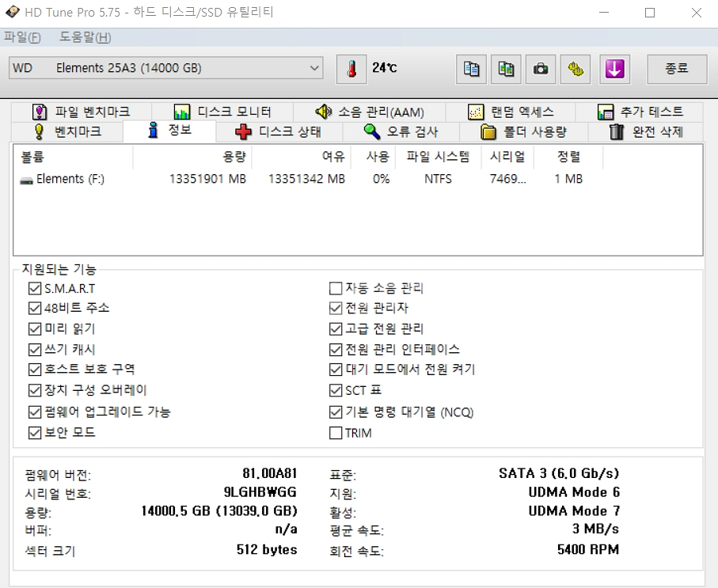Viewport: 718px width, 588px height.
Task: Check the 자동 소음 관리 checkbox
Action: point(336,288)
